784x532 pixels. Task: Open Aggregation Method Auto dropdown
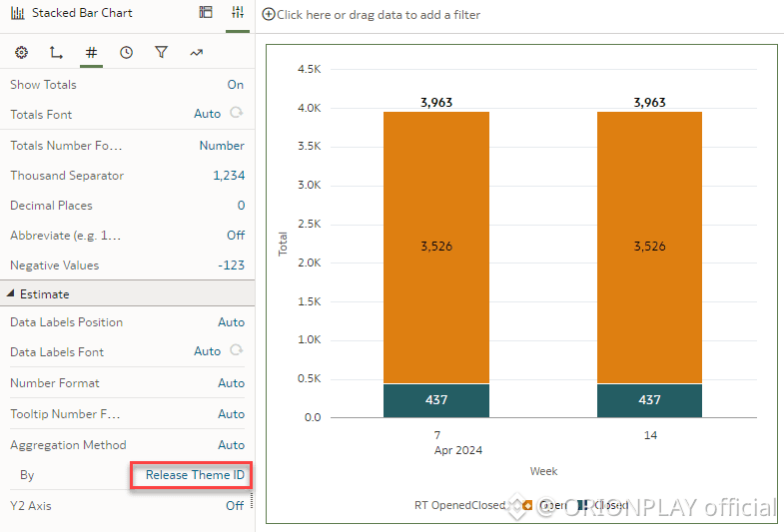click(231, 445)
